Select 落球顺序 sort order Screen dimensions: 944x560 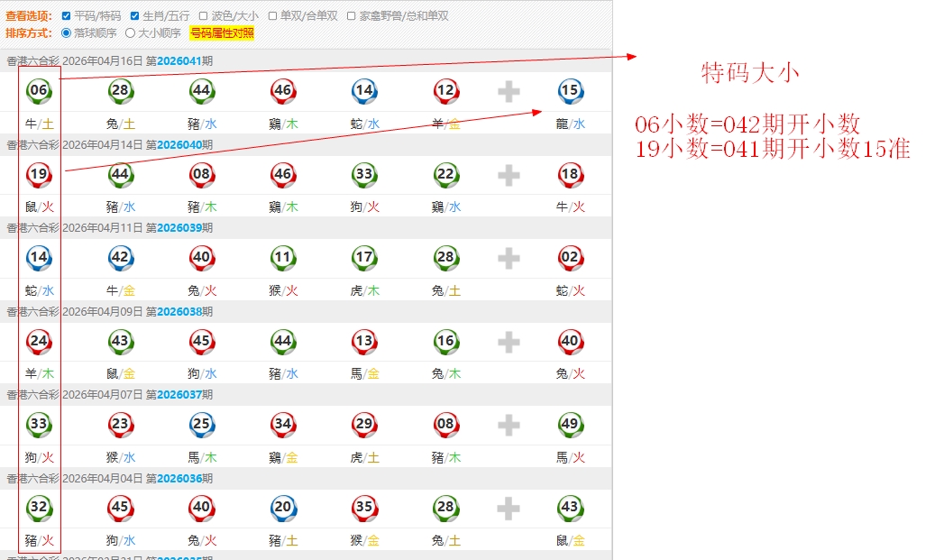pos(67,33)
